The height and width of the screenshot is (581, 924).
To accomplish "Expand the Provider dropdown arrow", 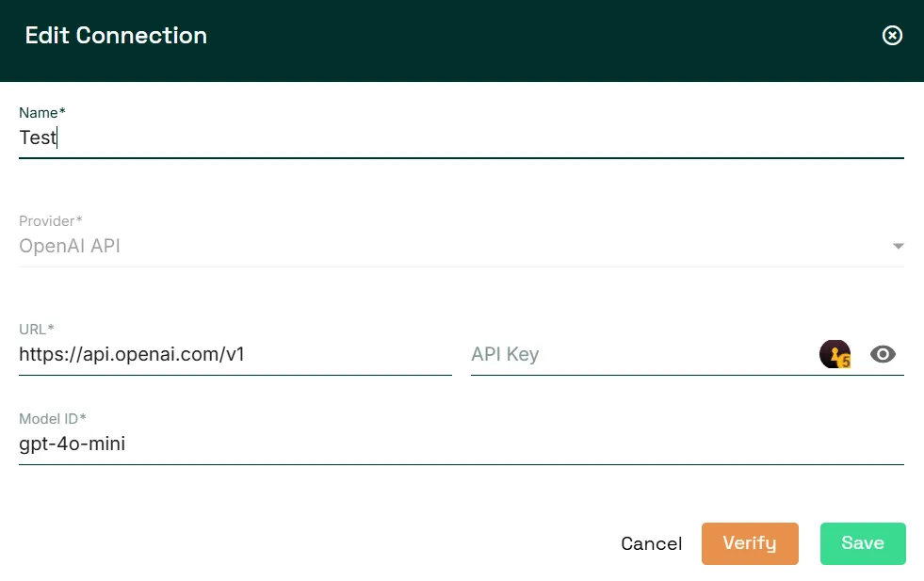I will [x=898, y=247].
